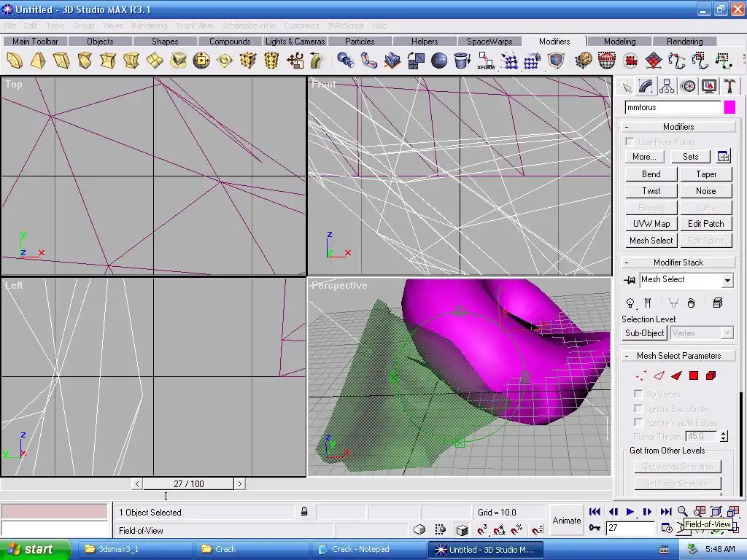Switch to the Objects tab
Image resolution: width=747 pixels, height=560 pixels.
tap(100, 42)
